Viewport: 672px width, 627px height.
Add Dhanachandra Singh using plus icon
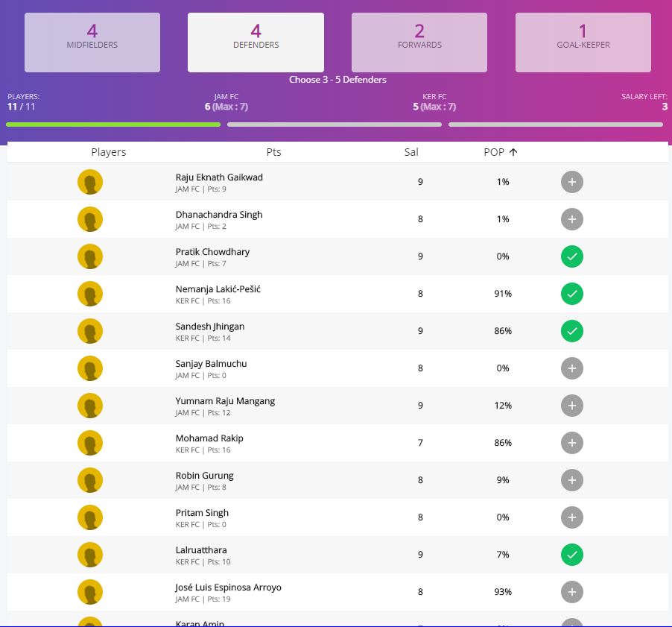[x=571, y=219]
